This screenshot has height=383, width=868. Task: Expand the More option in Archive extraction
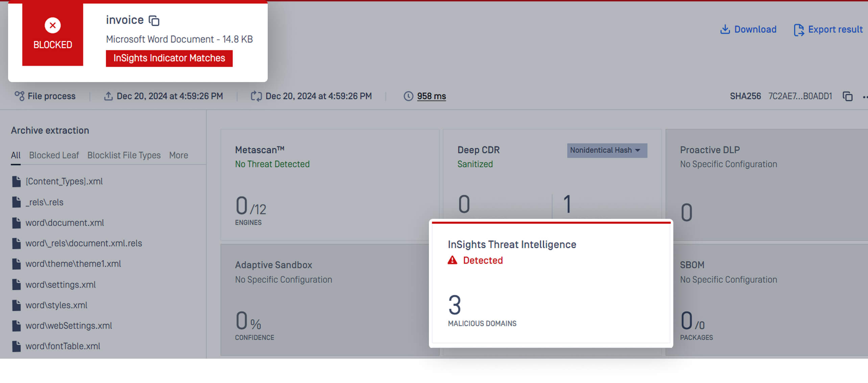click(178, 155)
